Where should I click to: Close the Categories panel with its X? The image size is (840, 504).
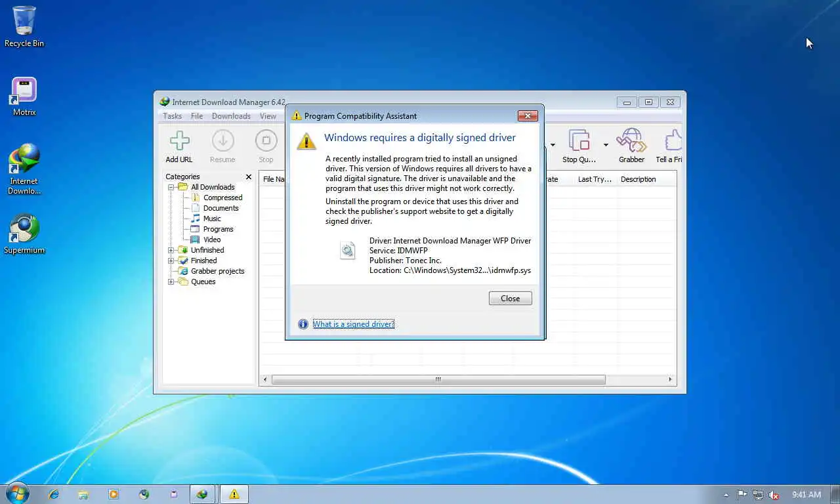click(249, 177)
